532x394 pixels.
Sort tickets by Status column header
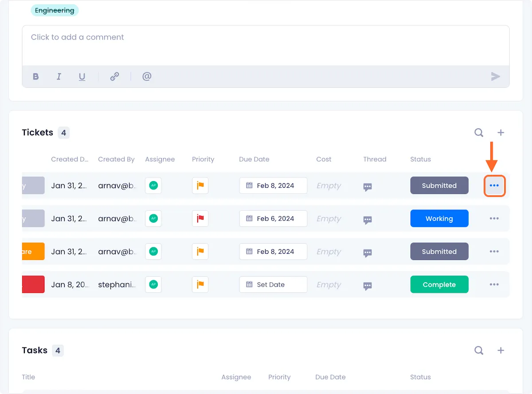tap(420, 159)
